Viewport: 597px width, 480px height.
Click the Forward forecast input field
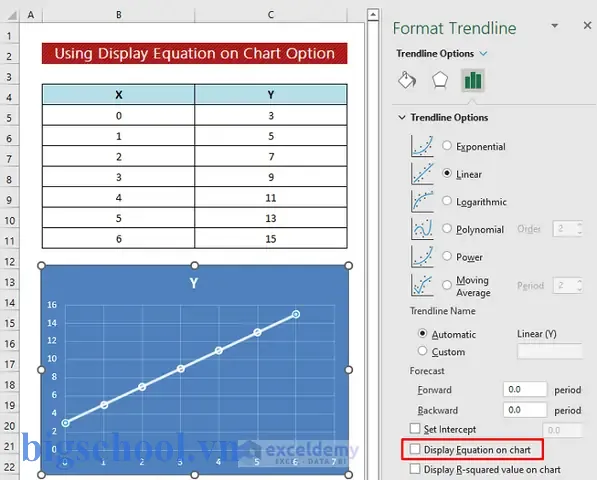pos(525,389)
